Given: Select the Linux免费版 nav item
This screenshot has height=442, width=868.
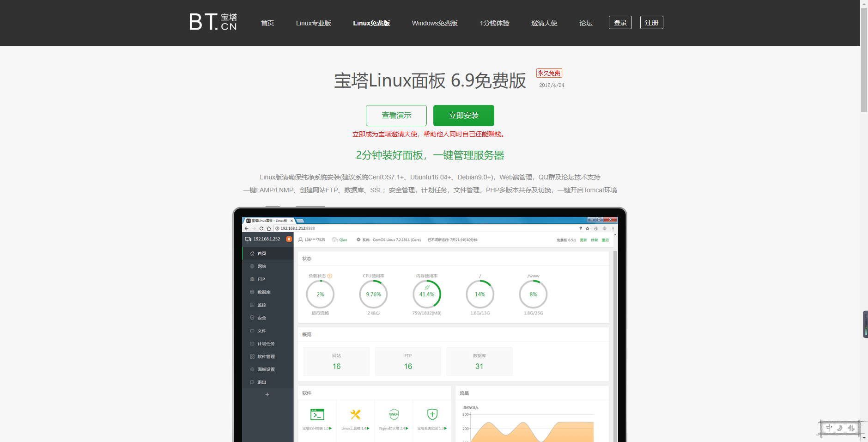Looking at the screenshot, I should [x=371, y=23].
